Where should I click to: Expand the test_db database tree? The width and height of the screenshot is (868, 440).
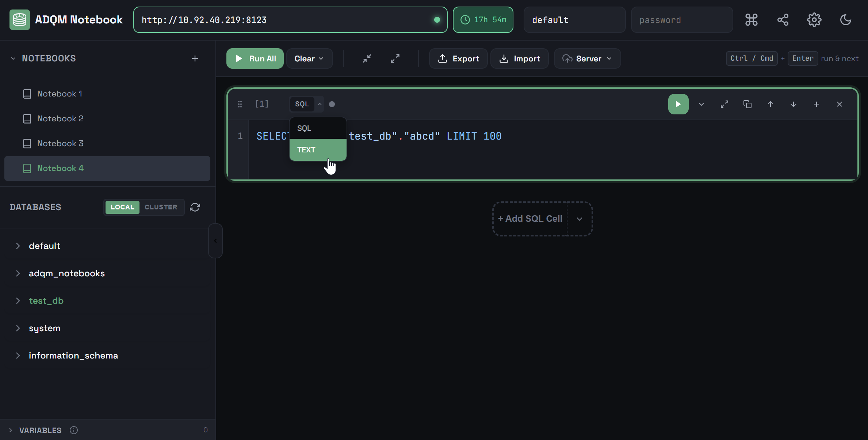18,301
